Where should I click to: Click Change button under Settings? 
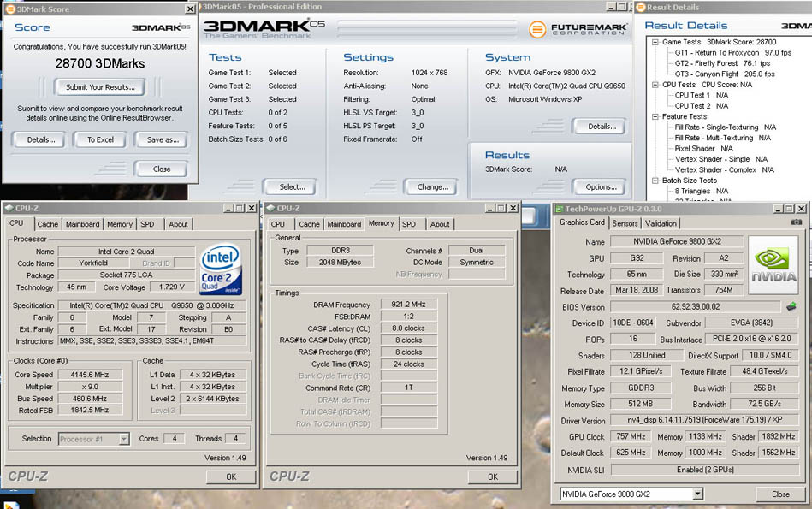432,187
